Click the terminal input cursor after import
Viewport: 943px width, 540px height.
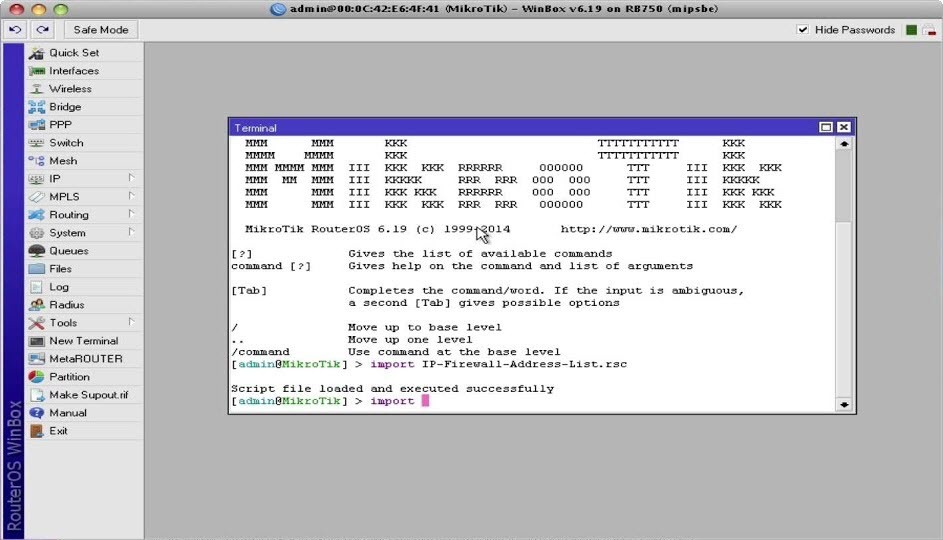[x=425, y=400]
